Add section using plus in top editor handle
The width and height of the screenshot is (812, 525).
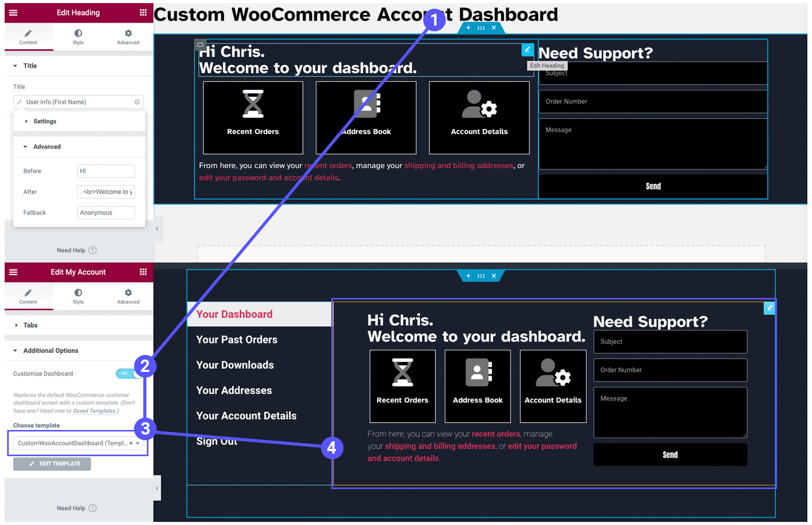click(x=468, y=28)
